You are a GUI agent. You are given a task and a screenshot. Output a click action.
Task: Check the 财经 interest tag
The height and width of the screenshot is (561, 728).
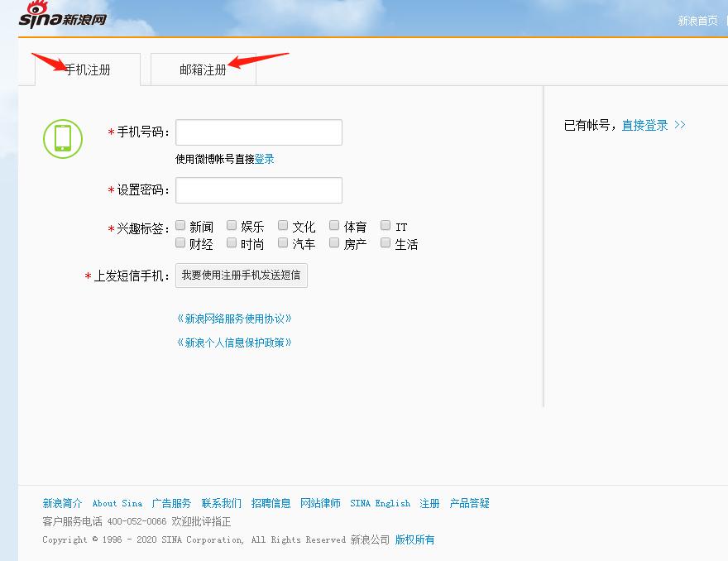180,242
